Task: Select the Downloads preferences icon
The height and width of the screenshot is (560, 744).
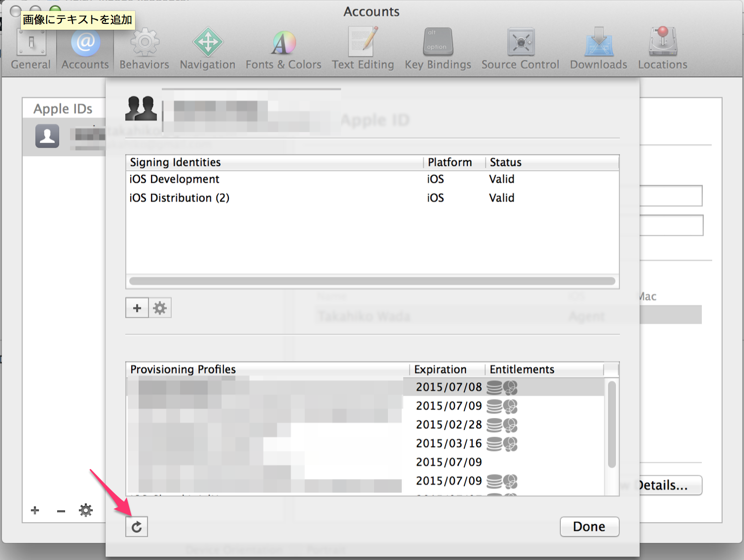Action: [x=598, y=47]
